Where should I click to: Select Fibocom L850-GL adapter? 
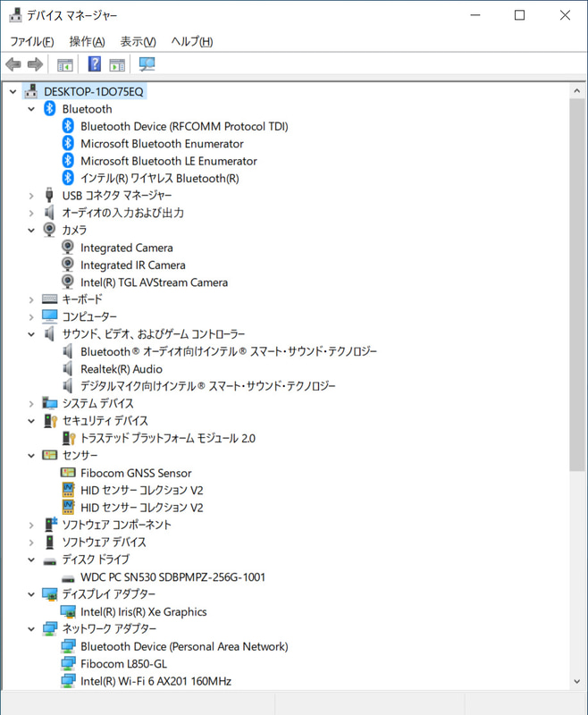[123, 663]
